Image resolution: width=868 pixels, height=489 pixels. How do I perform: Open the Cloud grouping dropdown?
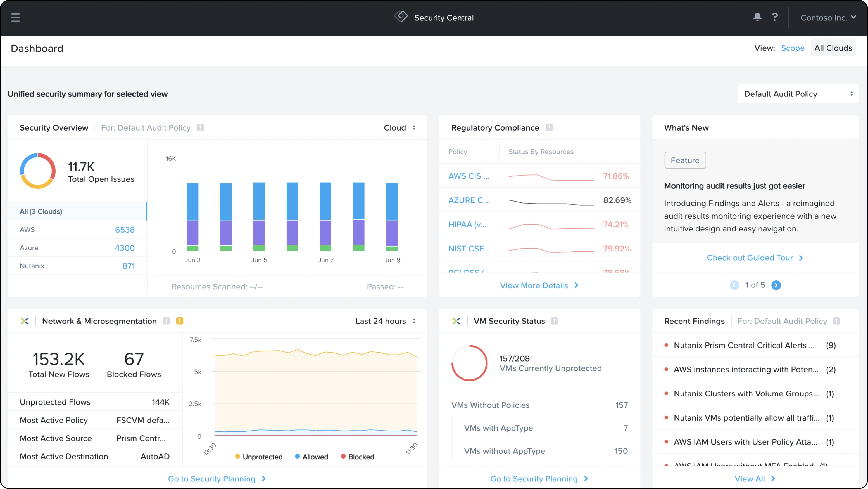click(x=399, y=128)
